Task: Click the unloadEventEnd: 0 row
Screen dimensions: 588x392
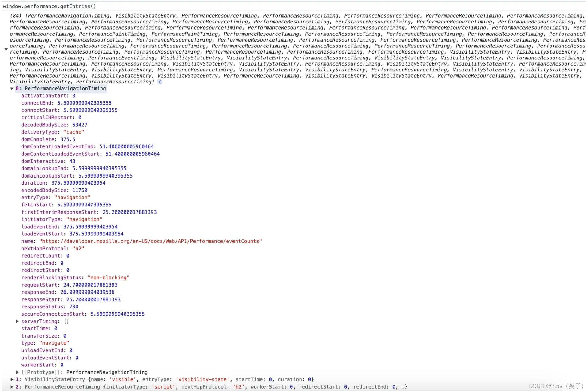Action: [x=47, y=350]
